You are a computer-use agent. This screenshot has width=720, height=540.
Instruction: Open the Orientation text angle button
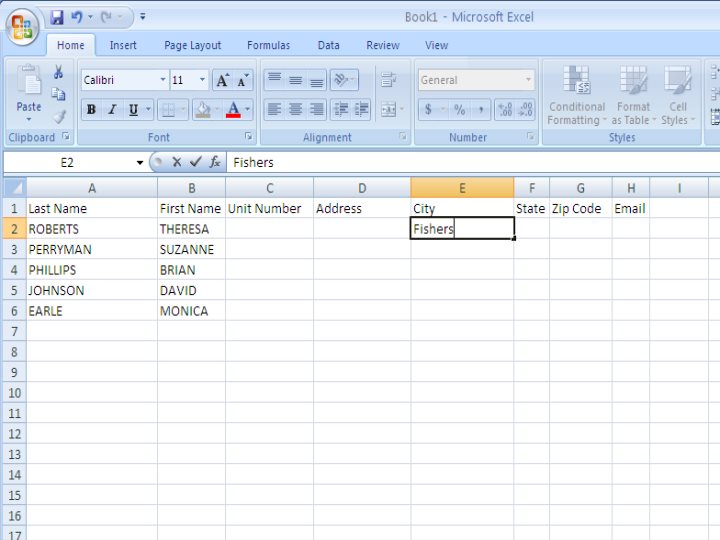[x=344, y=80]
